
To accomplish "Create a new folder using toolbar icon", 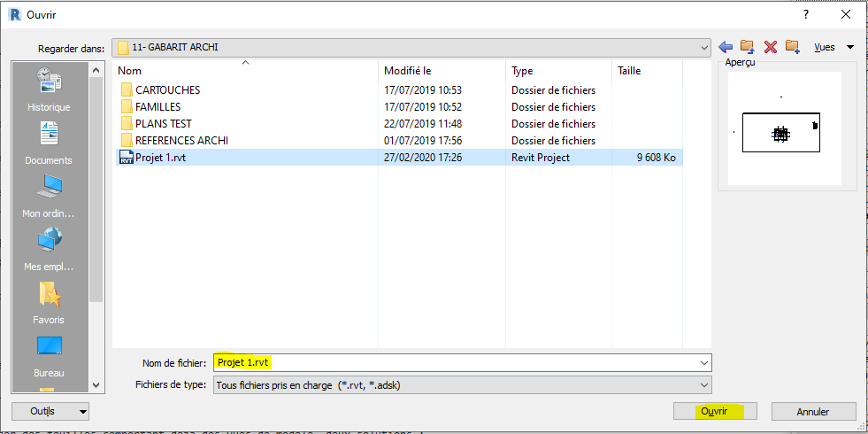I will (x=792, y=47).
